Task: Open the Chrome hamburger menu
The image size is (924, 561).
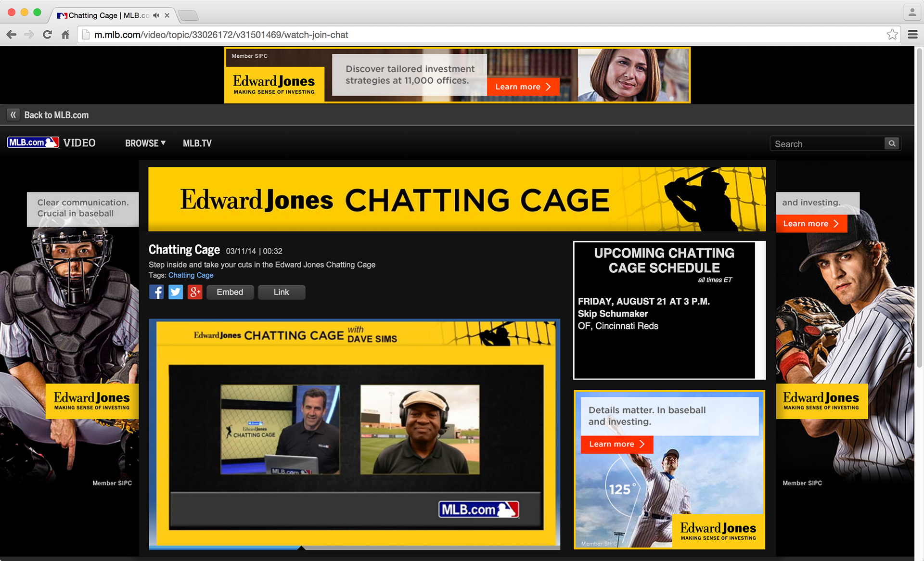Action: 912,35
